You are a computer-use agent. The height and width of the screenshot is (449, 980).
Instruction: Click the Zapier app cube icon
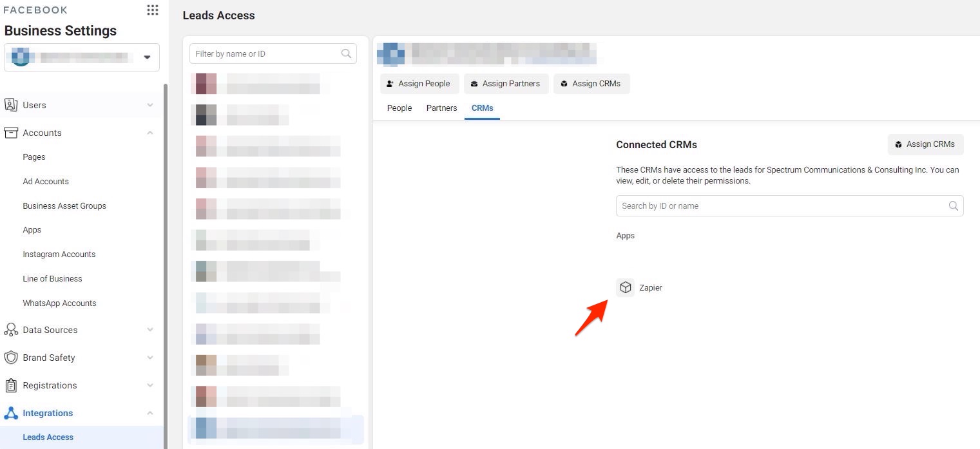625,287
